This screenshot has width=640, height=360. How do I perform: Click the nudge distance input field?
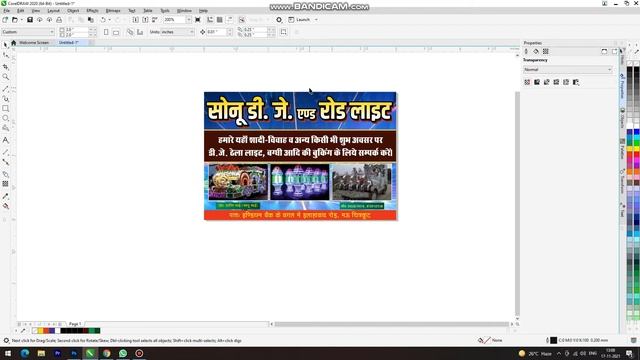pyautogui.click(x=216, y=32)
